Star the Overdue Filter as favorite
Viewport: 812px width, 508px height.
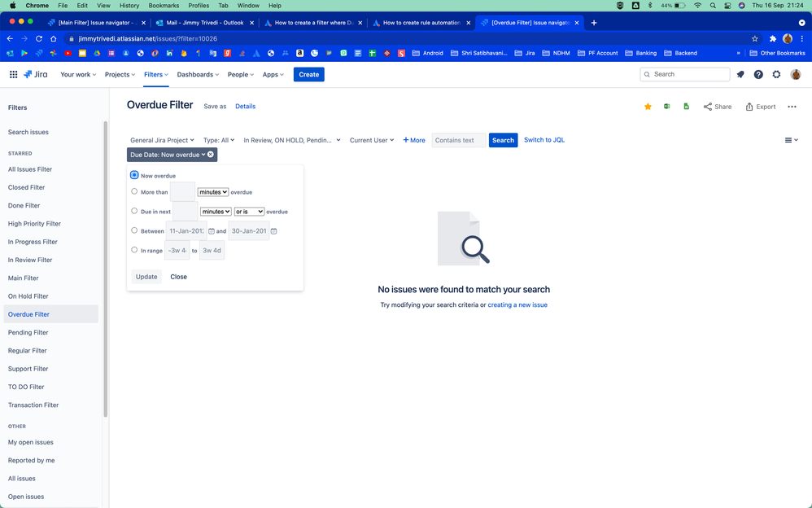point(647,106)
